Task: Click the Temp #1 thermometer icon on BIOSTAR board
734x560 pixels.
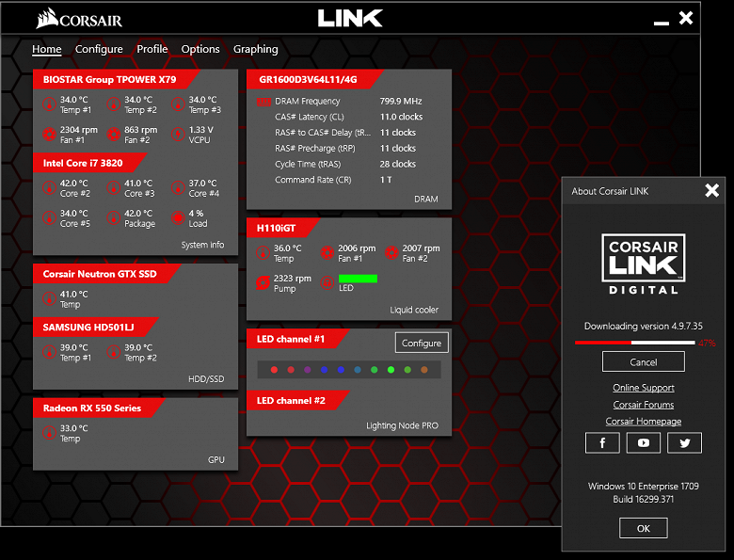Action: point(50,104)
